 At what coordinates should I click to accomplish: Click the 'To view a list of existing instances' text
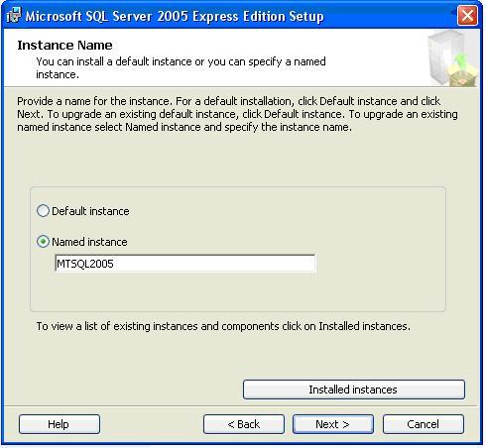[x=223, y=326]
